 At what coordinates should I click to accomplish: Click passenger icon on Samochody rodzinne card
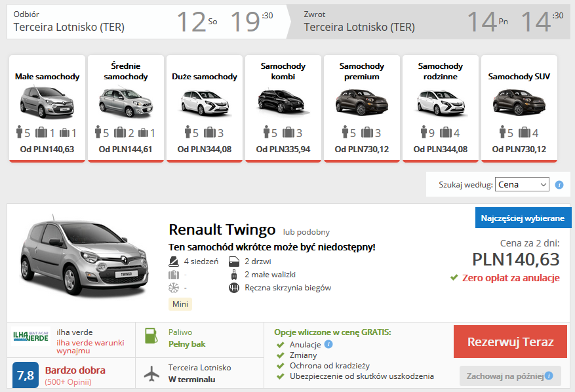click(x=424, y=132)
